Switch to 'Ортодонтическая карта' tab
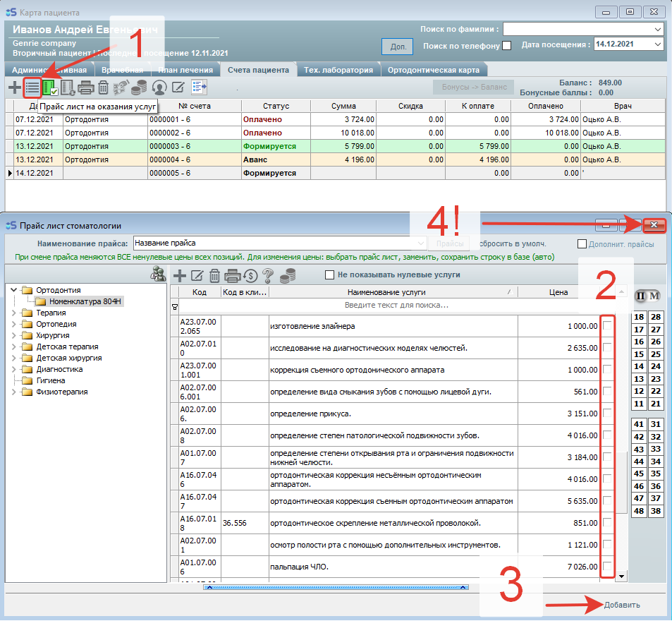The image size is (672, 621). click(x=434, y=70)
